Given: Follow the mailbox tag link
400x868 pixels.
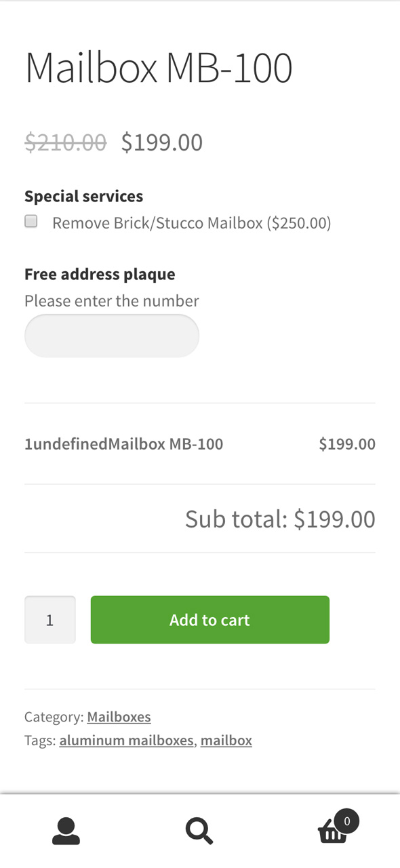Looking at the screenshot, I should pos(226,741).
